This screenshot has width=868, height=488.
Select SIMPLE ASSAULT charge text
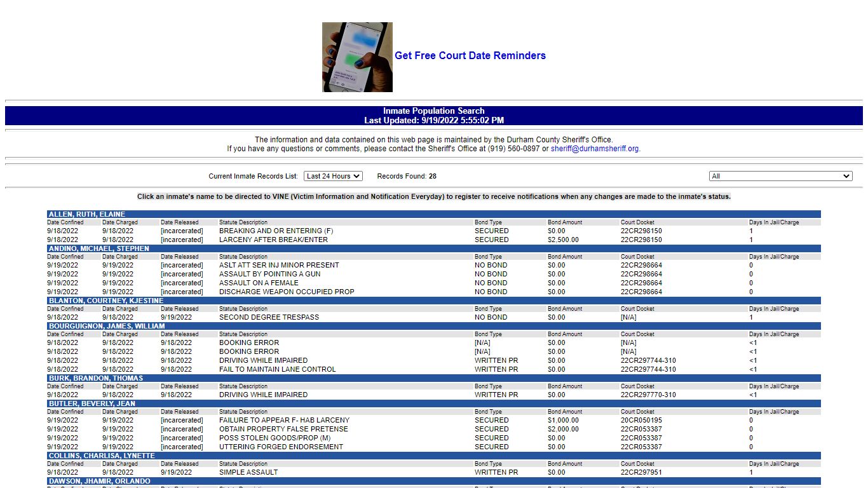point(248,472)
